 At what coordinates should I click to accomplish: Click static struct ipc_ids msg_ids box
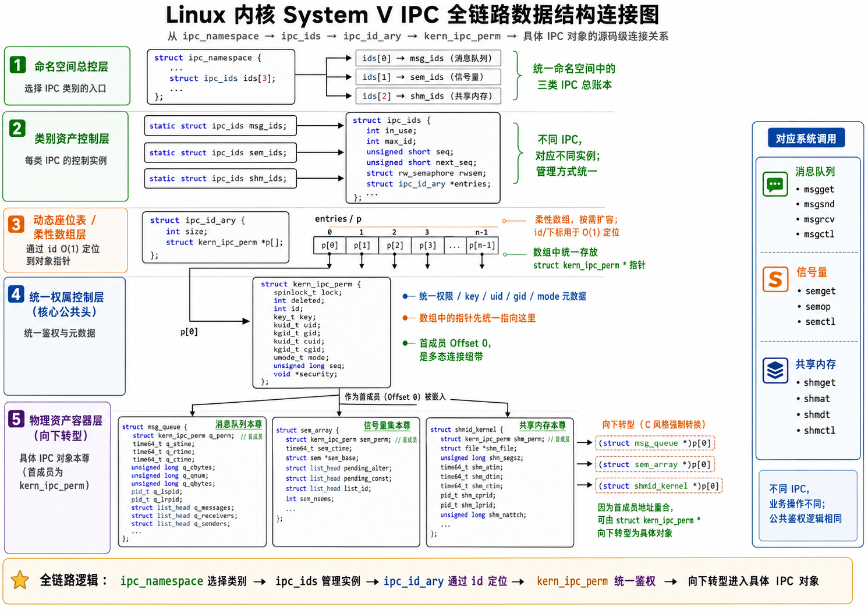[x=220, y=126]
